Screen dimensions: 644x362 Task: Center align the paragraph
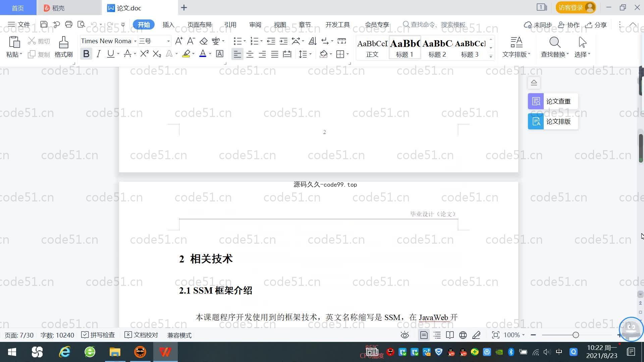tap(250, 54)
